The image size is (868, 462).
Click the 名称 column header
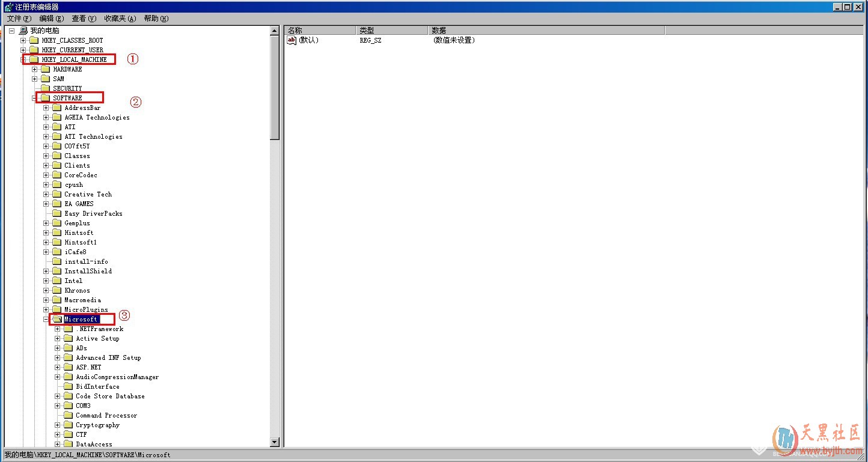click(x=320, y=30)
